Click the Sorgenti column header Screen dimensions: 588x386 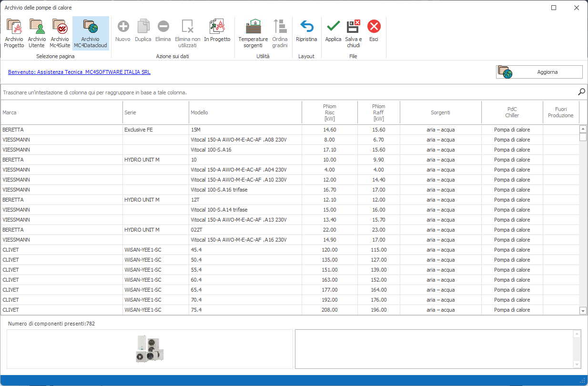coord(440,112)
